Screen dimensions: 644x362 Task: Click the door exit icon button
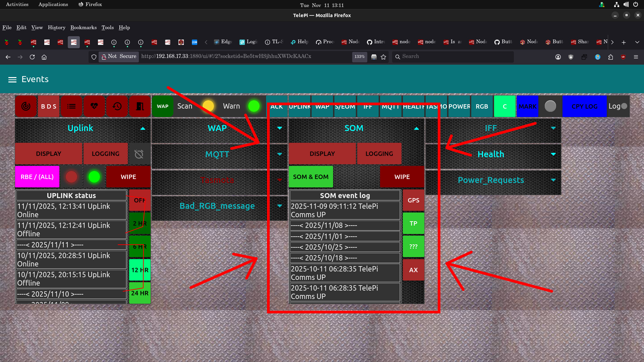coord(140,106)
